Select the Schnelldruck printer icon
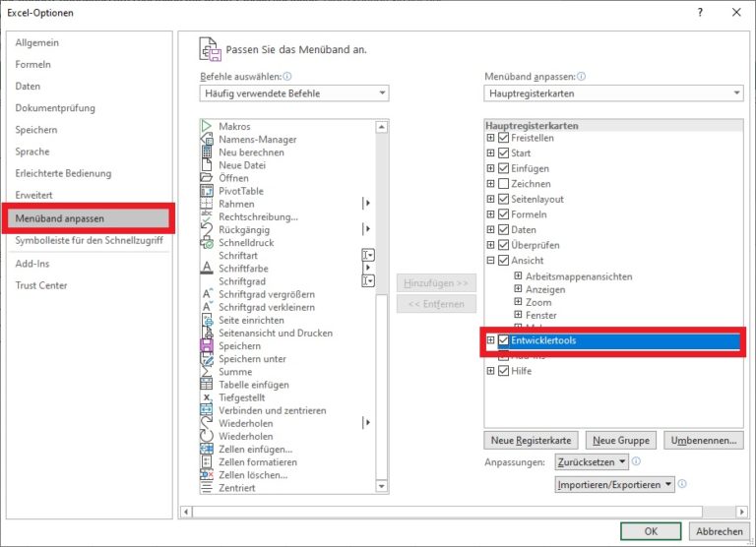The width and height of the screenshot is (756, 547). click(207, 242)
